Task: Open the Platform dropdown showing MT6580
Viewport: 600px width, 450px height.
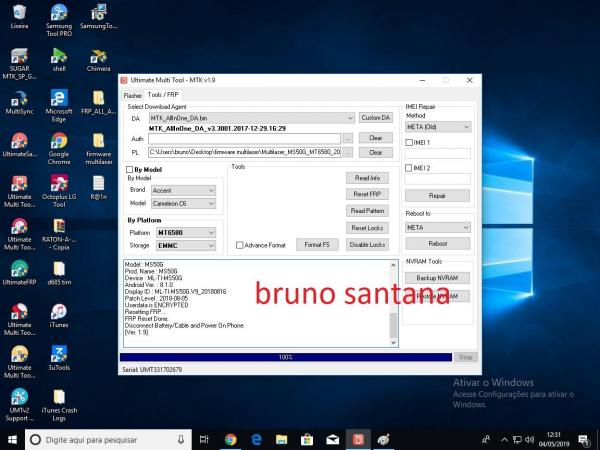Action: pos(186,233)
